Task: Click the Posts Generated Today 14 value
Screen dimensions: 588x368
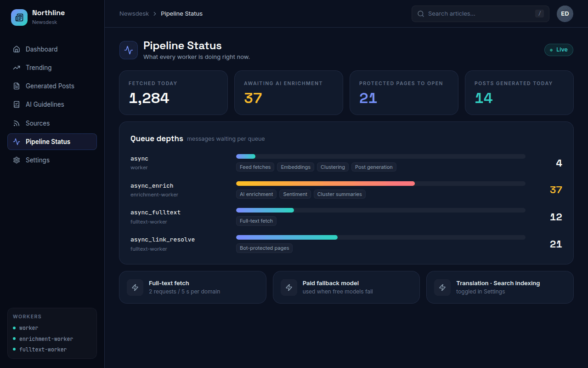Action: (x=484, y=98)
